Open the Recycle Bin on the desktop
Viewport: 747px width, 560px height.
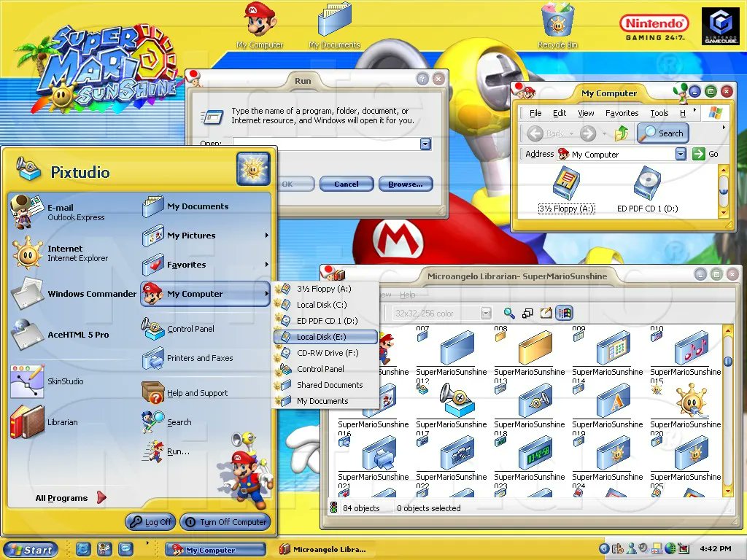coord(557,22)
